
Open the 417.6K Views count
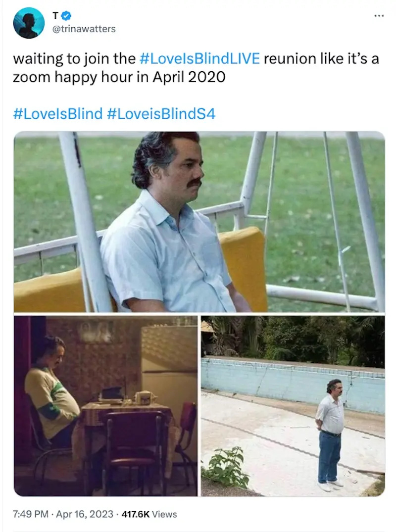tap(149, 514)
